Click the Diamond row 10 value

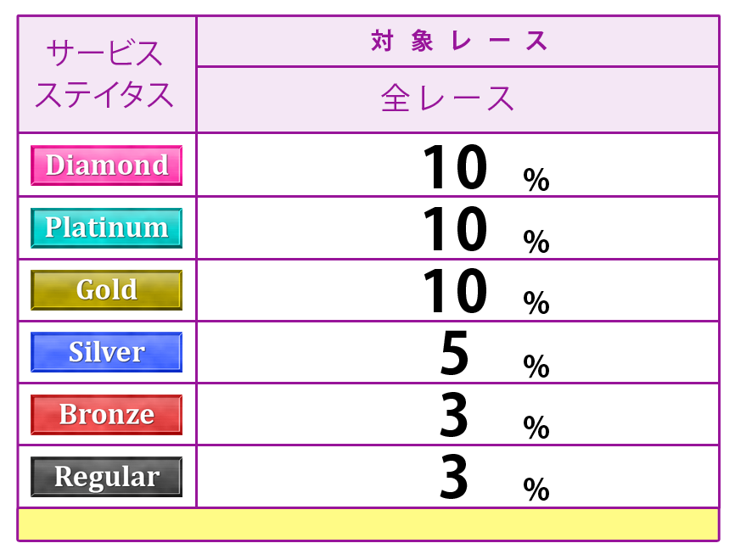pos(455,167)
